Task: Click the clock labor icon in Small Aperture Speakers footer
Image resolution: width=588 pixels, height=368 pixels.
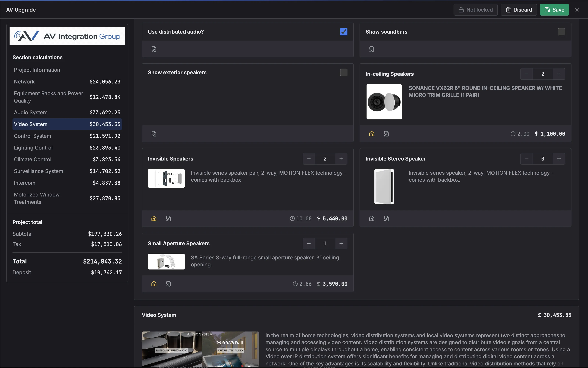Action: pos(295,284)
